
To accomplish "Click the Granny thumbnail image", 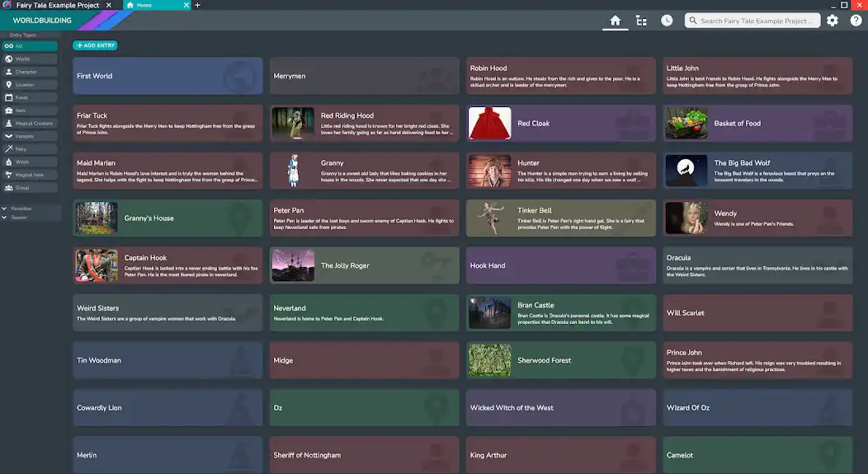I will 293,171.
